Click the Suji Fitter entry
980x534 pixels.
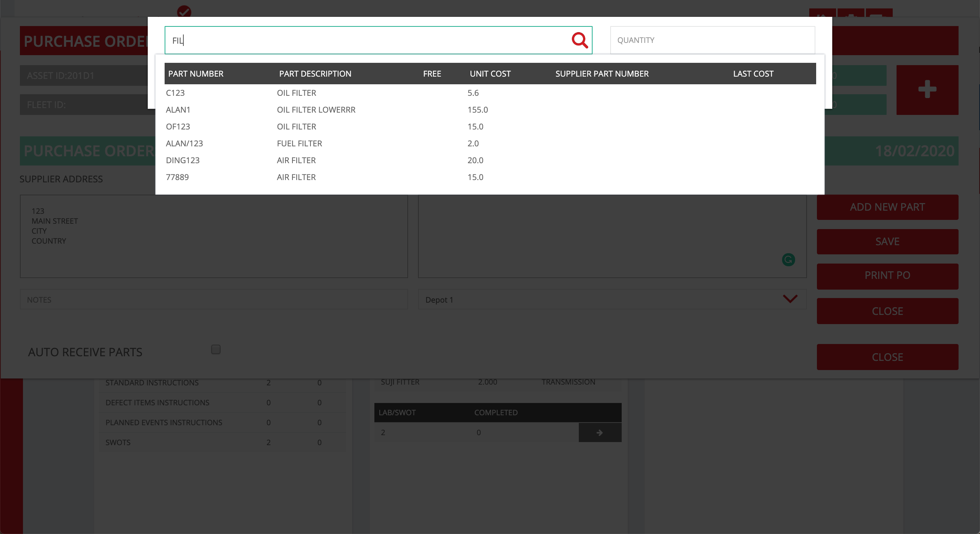[400, 382]
